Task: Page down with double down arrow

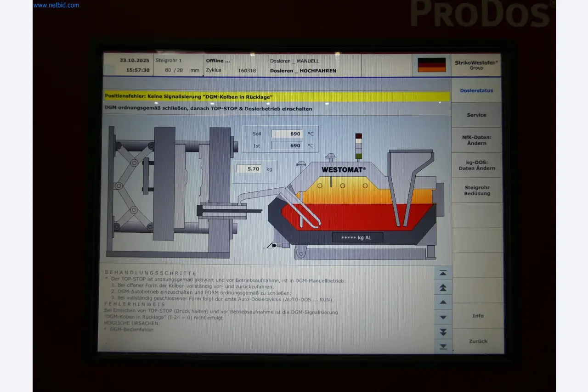Action: (x=443, y=332)
